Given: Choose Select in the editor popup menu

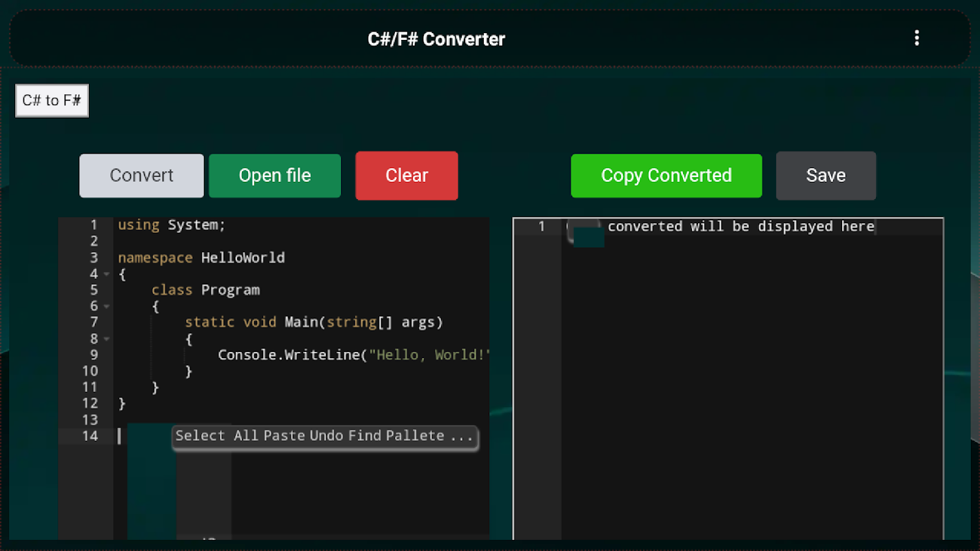Looking at the screenshot, I should 200,435.
